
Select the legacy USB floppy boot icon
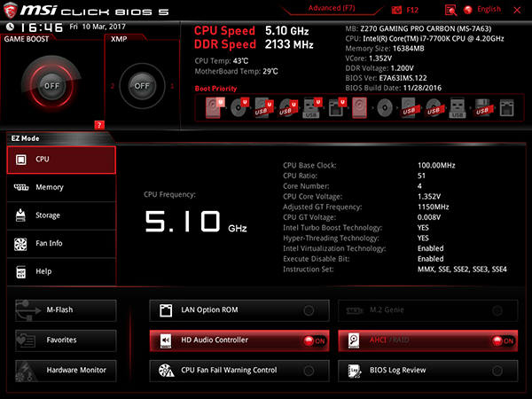[482, 108]
